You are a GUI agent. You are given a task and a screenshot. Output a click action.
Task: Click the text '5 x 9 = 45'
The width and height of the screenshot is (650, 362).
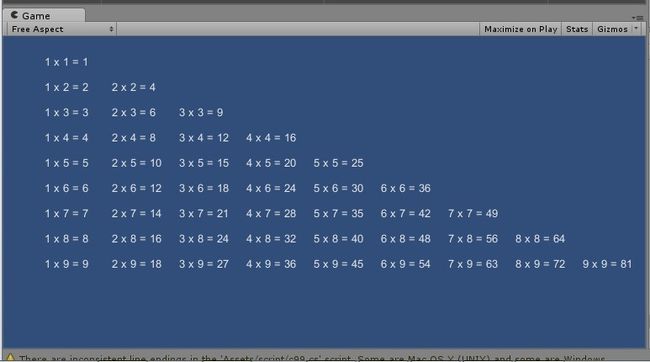click(x=338, y=264)
